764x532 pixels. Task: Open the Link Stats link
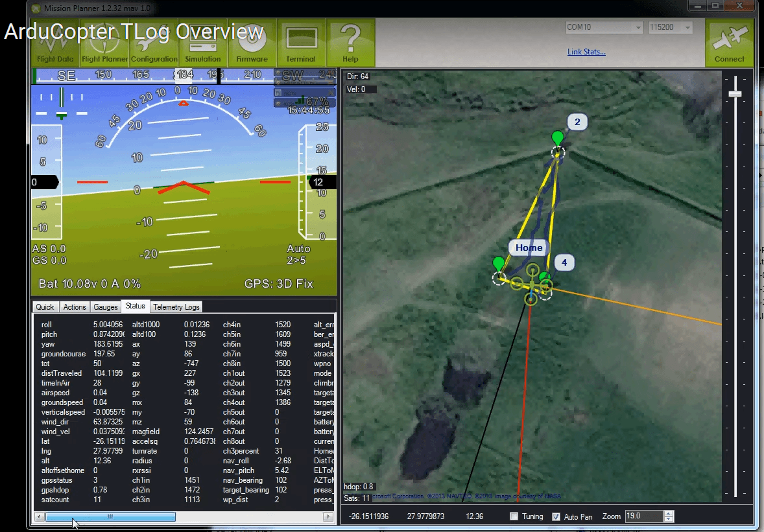point(586,52)
